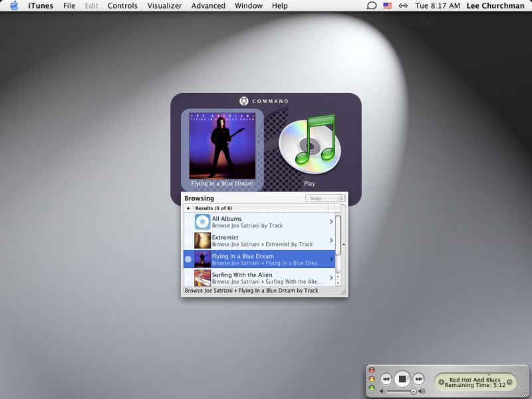Viewport: 532px width, 399px height.
Task: Open the US flag input menu
Action: coord(388,6)
